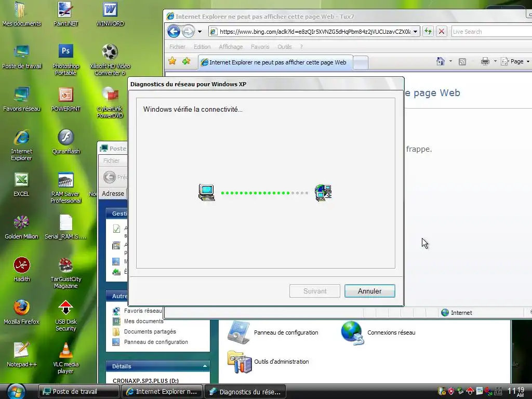Select the IE tab 'ne peut pas afficher cette page'
The image size is (532, 399).
tap(275, 62)
